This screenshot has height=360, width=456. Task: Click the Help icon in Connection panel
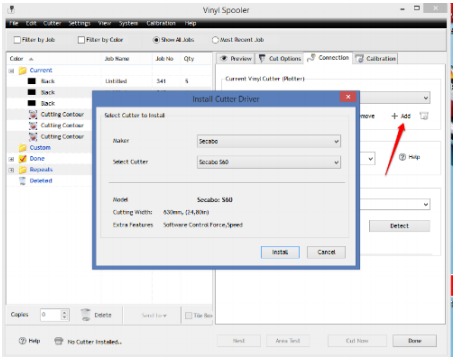tap(402, 157)
